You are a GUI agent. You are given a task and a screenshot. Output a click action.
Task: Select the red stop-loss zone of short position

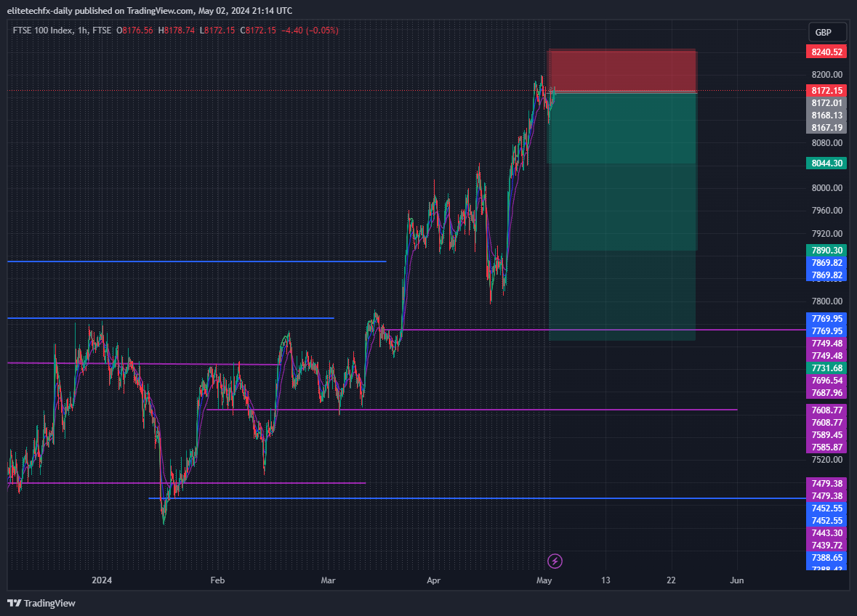pyautogui.click(x=622, y=71)
